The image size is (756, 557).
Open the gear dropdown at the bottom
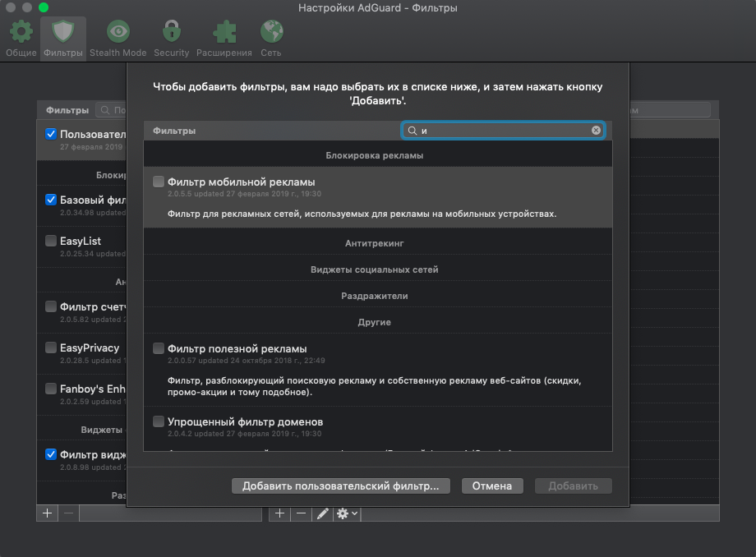343,513
